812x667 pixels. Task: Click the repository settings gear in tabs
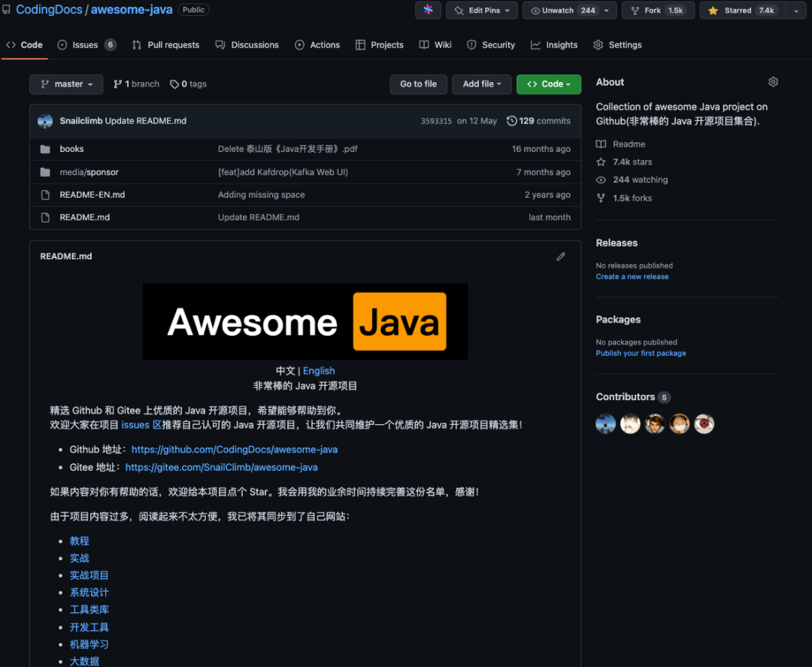click(598, 45)
